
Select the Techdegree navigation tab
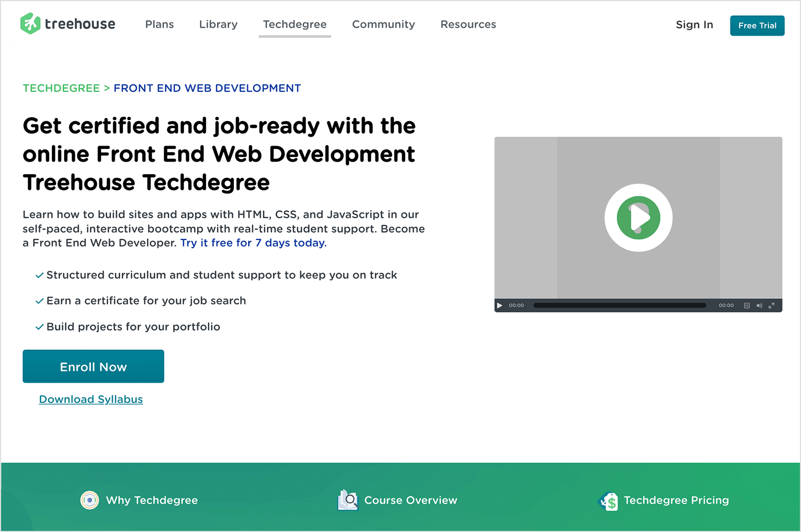point(295,25)
